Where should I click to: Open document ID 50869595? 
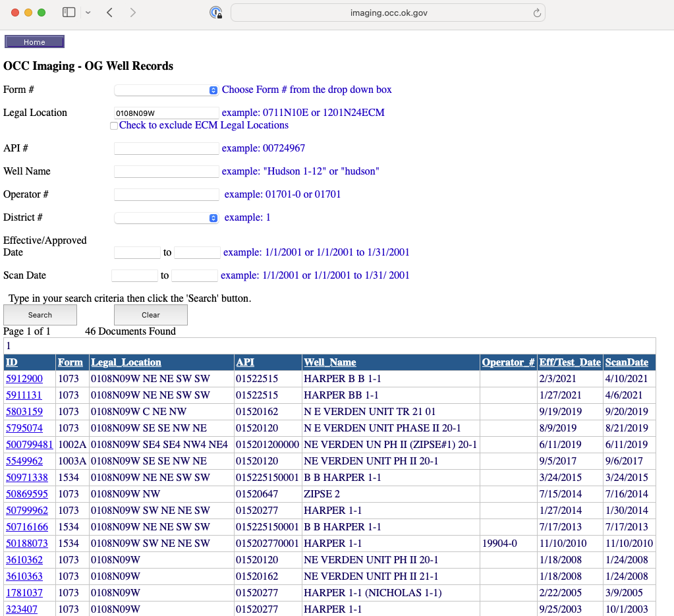[27, 494]
